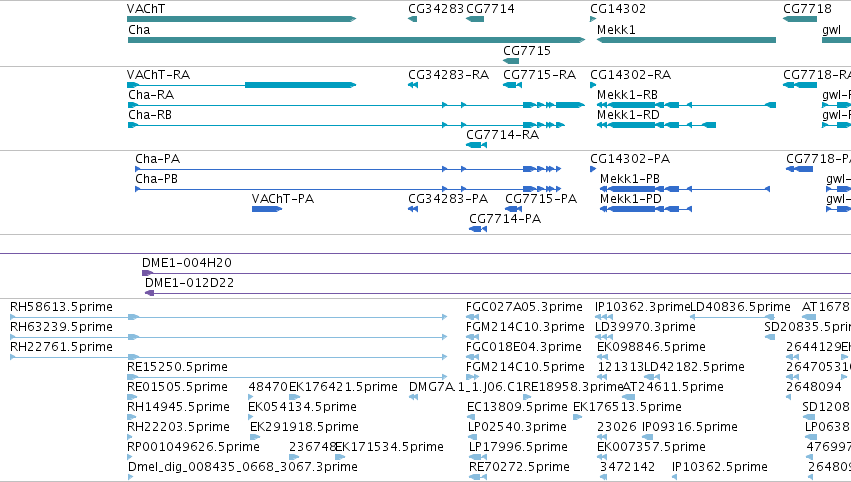Click the CG34283 gene glyph
This screenshot has height=482, width=851.
click(x=412, y=19)
